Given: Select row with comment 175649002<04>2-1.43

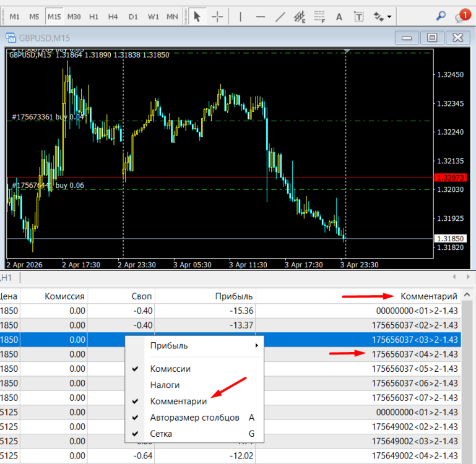Looking at the screenshot, I should (230, 456).
